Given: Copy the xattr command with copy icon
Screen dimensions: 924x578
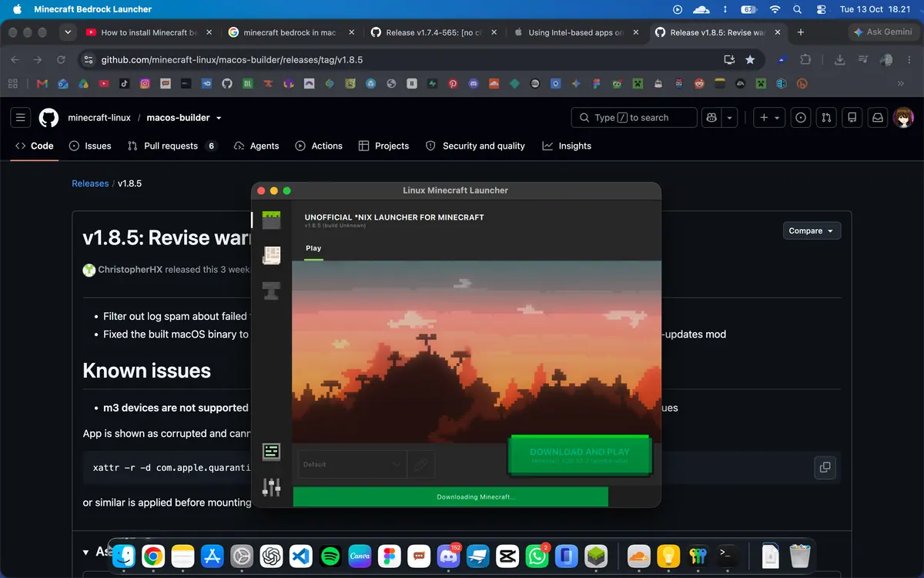Looking at the screenshot, I should pos(825,467).
